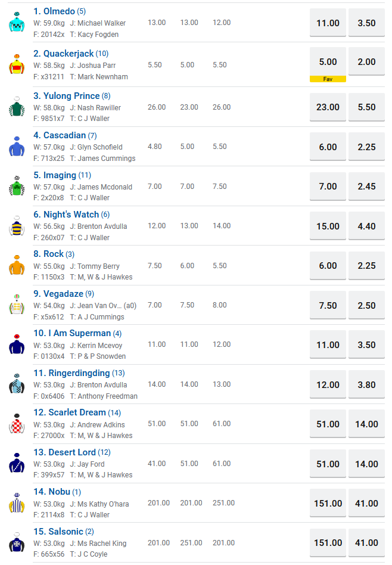Click Yulong Prince's green checkered silk icon
Image resolution: width=392 pixels, height=565 pixels.
coord(17,107)
